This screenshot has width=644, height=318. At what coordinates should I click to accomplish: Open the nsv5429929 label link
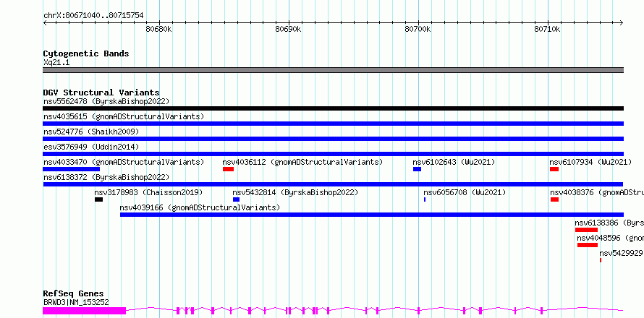pyautogui.click(x=621, y=253)
